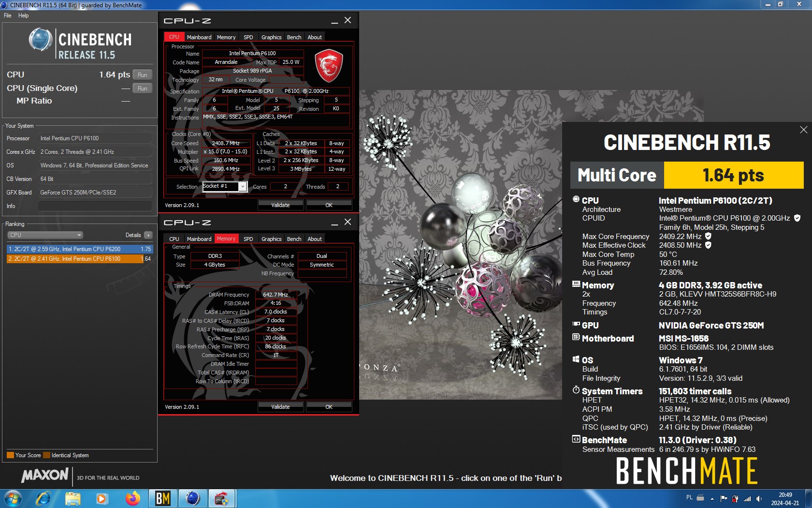Click the CPU chip icon in BenchMate
Image resolution: width=812 pixels, height=508 pixels.
576,199
